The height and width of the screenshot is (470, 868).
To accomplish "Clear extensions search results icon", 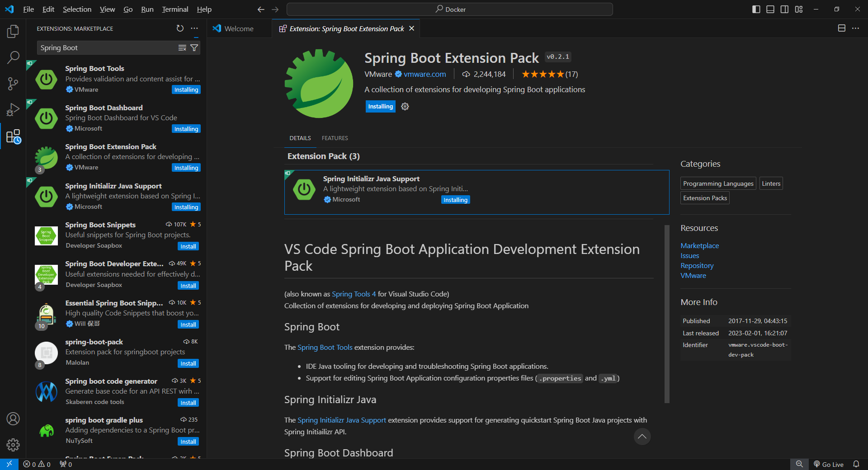I will click(182, 48).
